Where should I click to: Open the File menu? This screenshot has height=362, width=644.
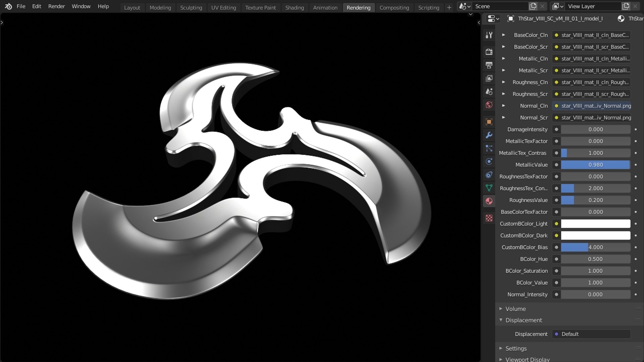(x=21, y=6)
